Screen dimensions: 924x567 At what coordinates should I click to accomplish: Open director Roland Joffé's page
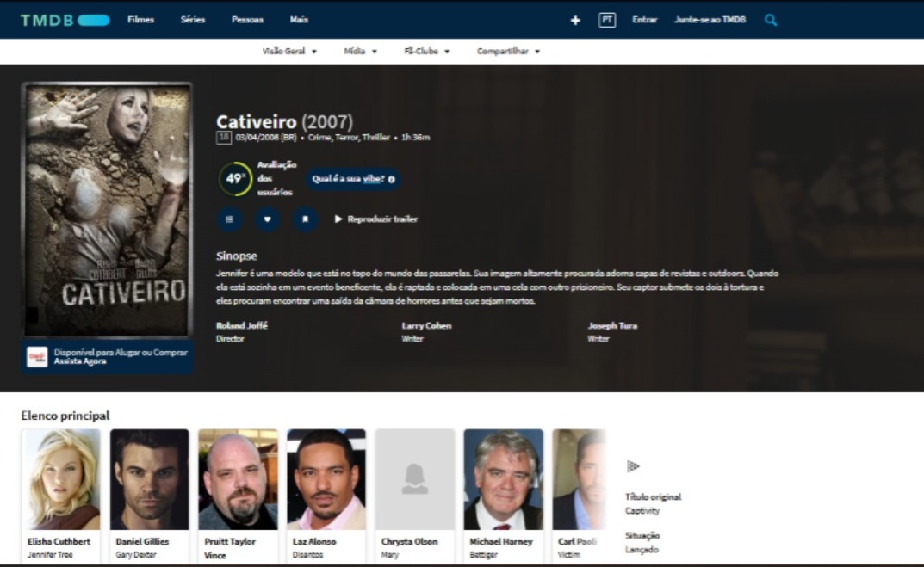(242, 326)
